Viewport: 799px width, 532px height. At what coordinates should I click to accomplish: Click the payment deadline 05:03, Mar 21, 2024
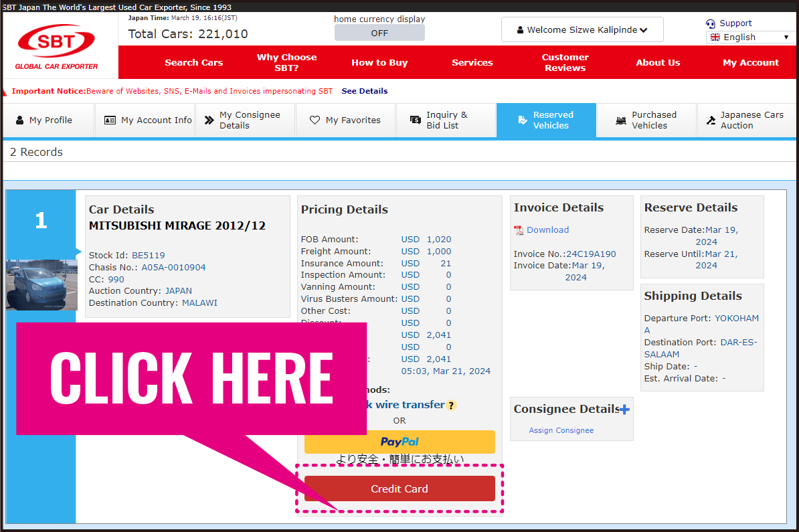[446, 371]
